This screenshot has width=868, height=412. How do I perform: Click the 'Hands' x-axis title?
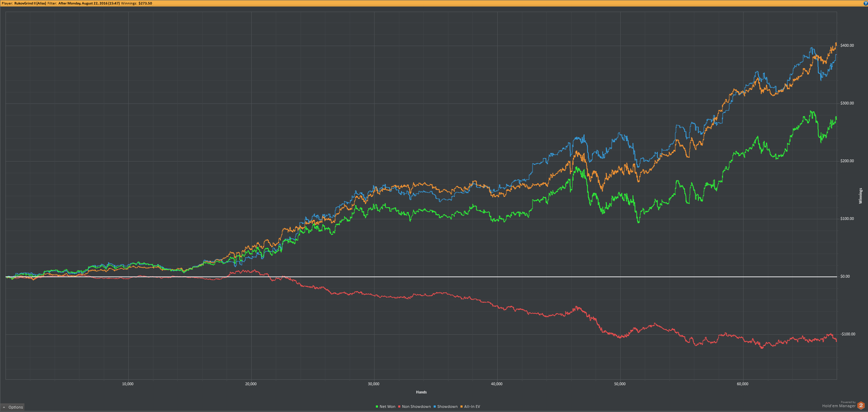coord(421,392)
